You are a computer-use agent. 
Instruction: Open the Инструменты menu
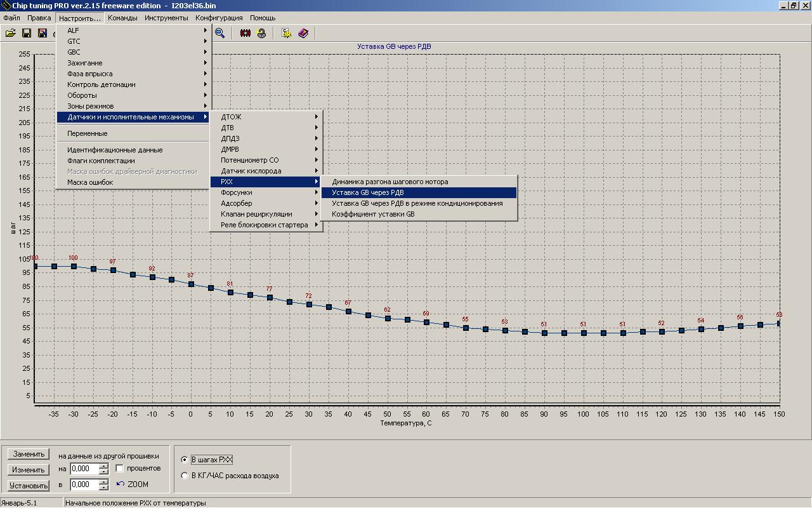click(x=166, y=18)
